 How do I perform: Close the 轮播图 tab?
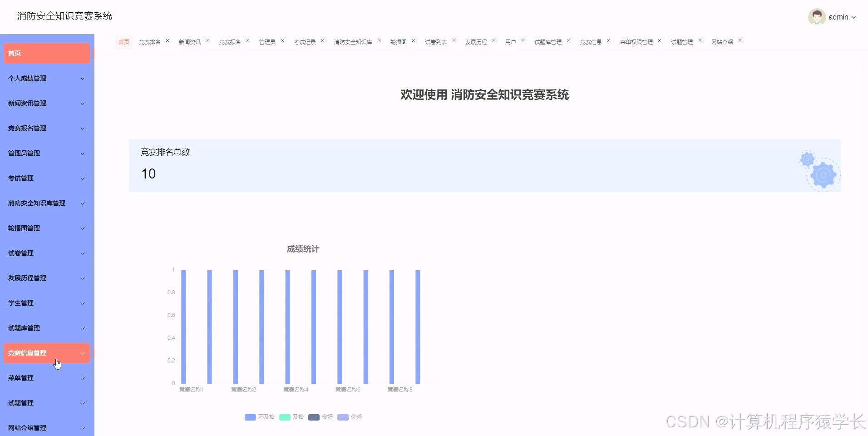(414, 41)
